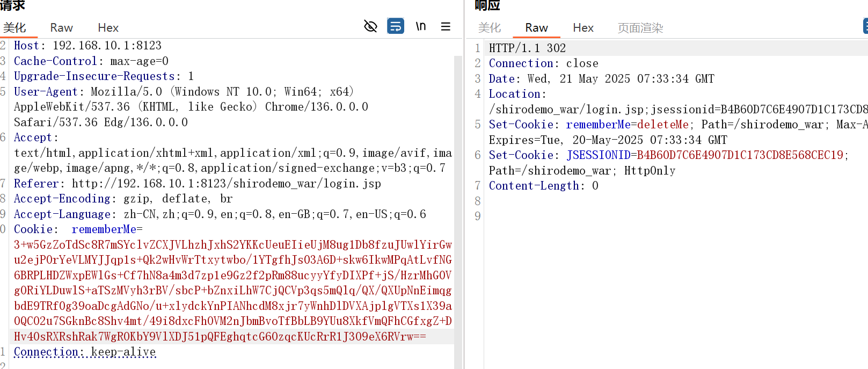Switch to the request Raw tab
The width and height of the screenshot is (868, 369).
tap(61, 28)
